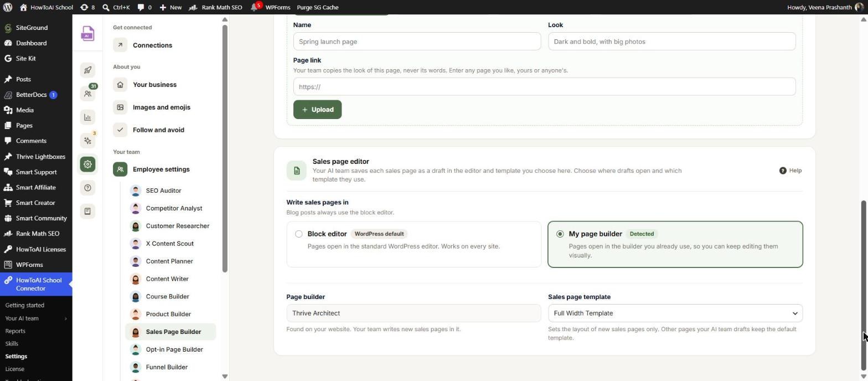The height and width of the screenshot is (381, 868).
Task: Select the Content Planner employee
Action: click(x=170, y=261)
